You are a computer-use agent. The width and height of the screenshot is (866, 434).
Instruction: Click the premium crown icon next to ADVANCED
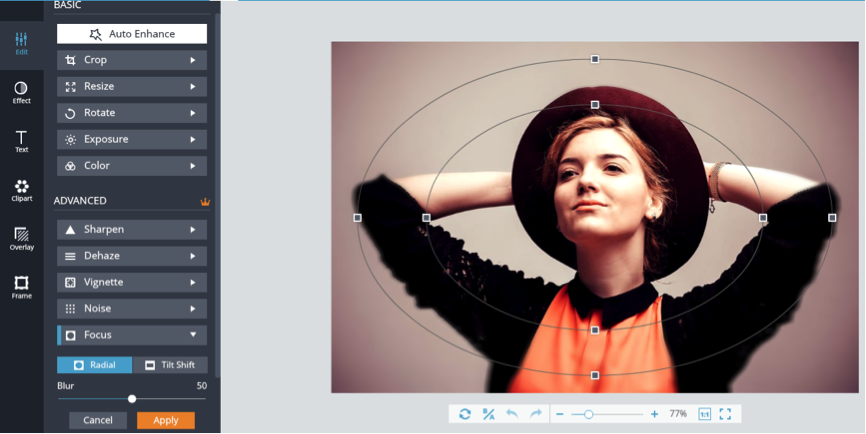click(x=205, y=202)
